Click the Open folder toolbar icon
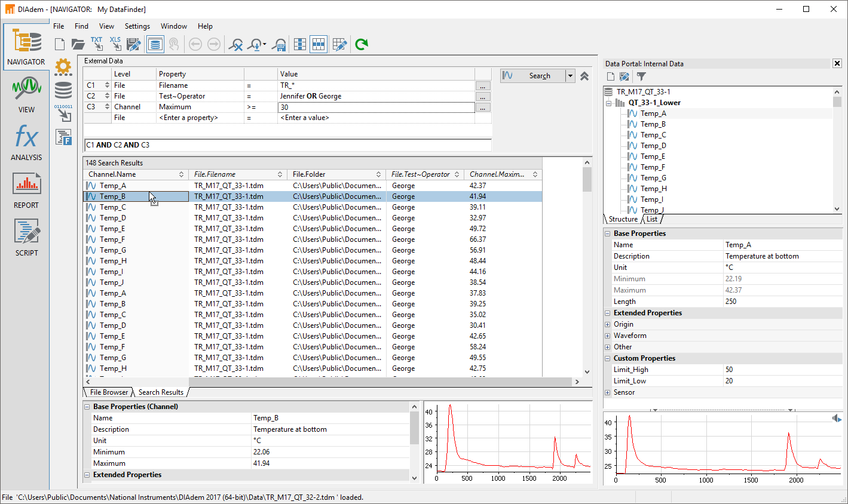 [x=78, y=44]
